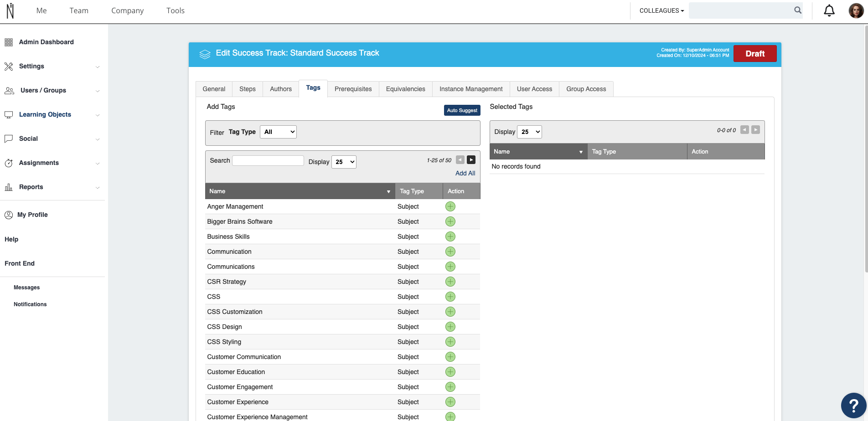
Task: Click the search magnifier icon
Action: pos(798,10)
